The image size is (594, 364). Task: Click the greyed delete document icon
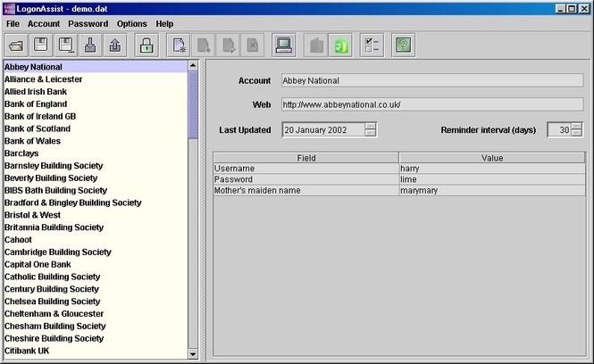(x=253, y=45)
